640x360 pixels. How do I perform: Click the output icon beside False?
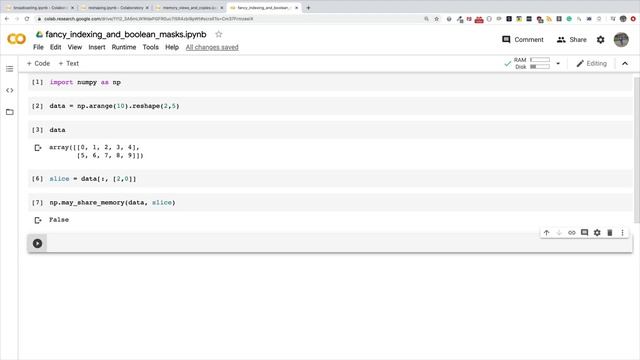pos(38,220)
